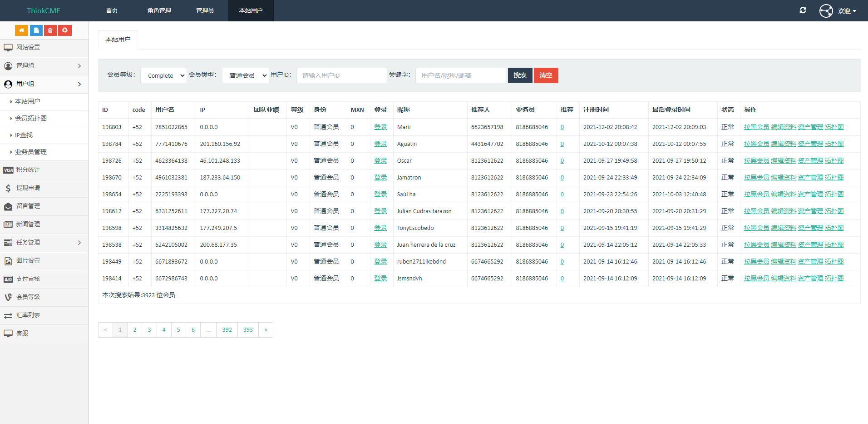This screenshot has width=868, height=424.
Task: Click the red recycle shortcut icon
Action: point(65,30)
